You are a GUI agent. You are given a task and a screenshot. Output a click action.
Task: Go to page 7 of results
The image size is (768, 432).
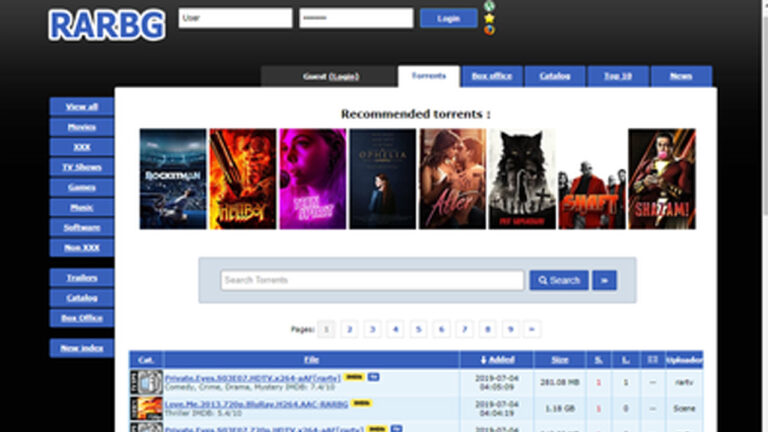pyautogui.click(x=464, y=329)
